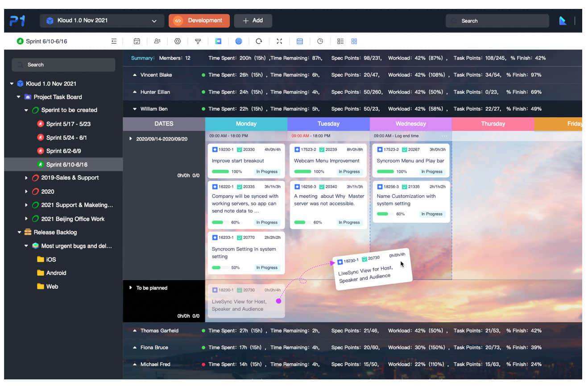588x391 pixels.
Task: Expand Vincent Blake's member row
Action: point(135,75)
